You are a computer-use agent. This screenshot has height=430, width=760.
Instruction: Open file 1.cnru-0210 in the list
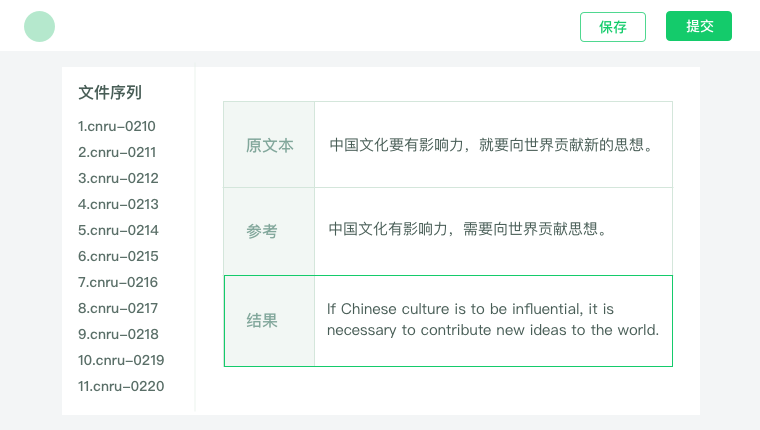(117, 127)
